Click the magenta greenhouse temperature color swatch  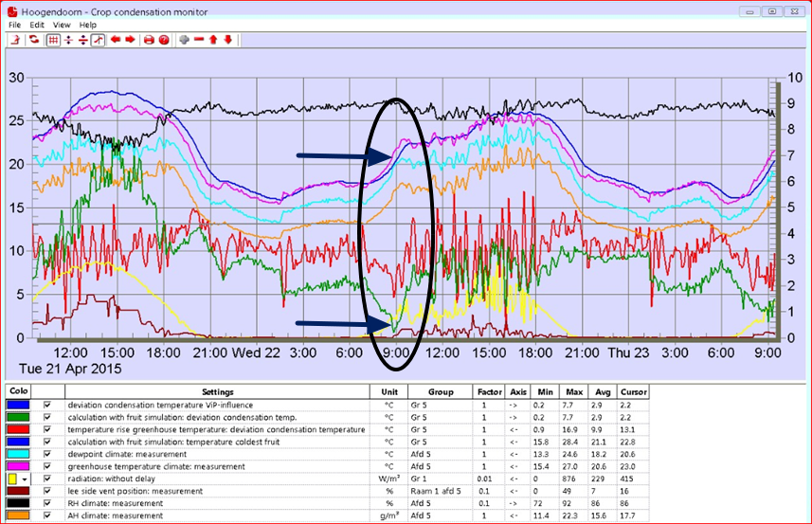[x=19, y=466]
